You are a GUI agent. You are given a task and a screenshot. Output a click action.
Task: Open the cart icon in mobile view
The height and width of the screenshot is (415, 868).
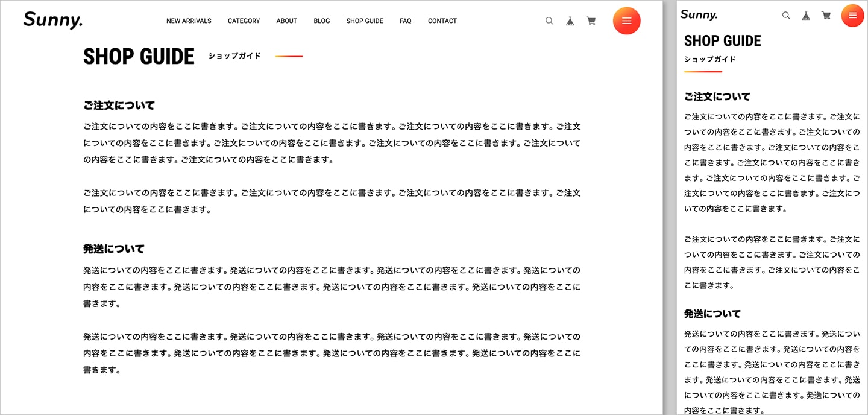pos(826,16)
